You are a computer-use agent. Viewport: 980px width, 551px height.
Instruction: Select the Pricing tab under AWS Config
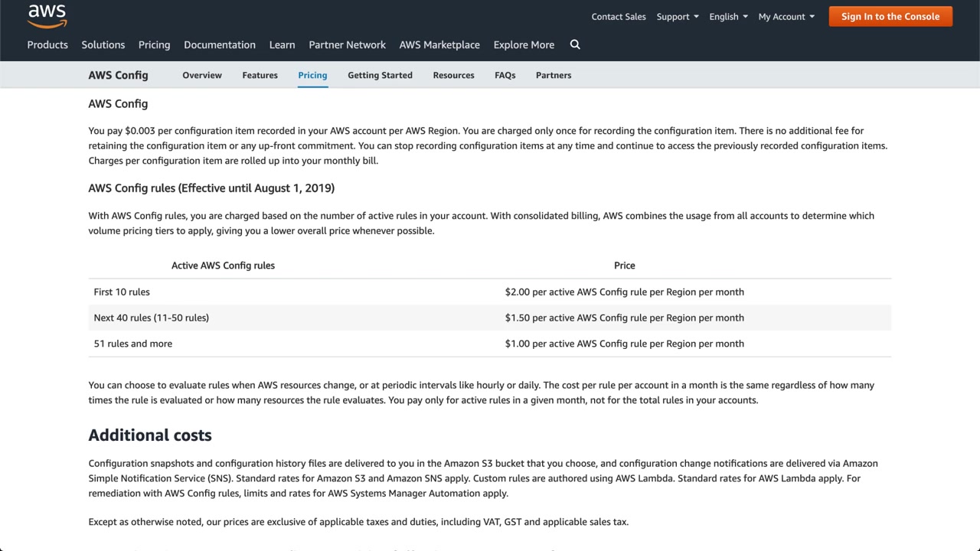click(312, 75)
